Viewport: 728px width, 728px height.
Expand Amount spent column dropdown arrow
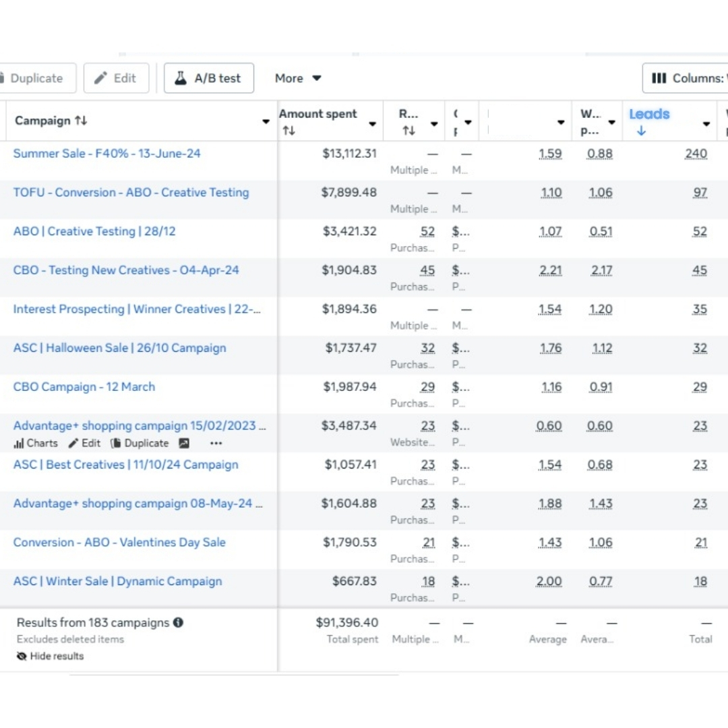click(372, 123)
